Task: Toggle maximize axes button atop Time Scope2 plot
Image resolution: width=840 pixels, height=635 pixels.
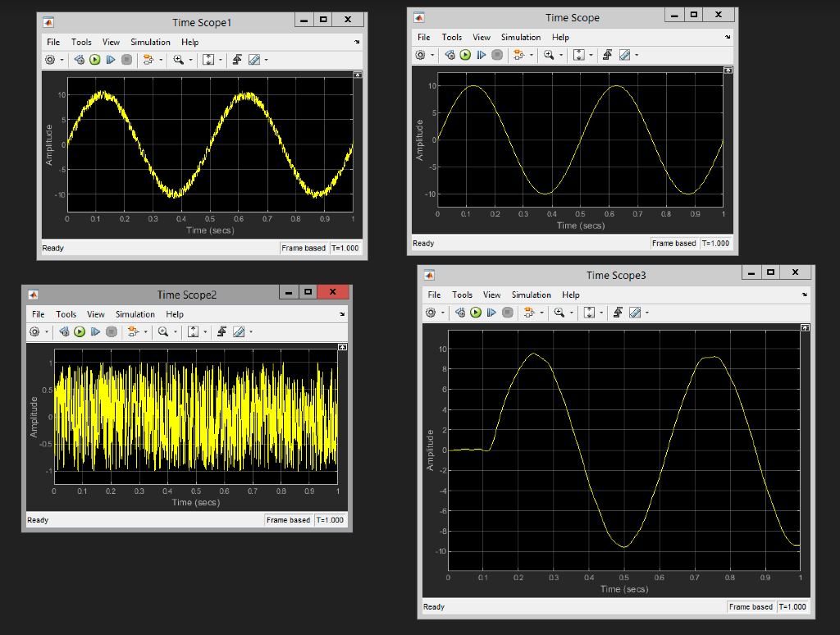Action: pos(343,347)
